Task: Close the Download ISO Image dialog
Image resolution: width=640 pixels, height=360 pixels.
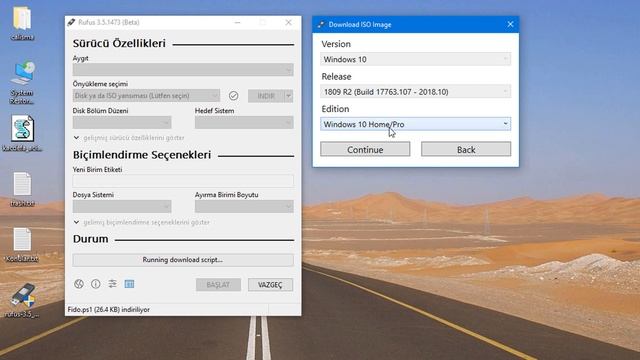Action: point(510,24)
